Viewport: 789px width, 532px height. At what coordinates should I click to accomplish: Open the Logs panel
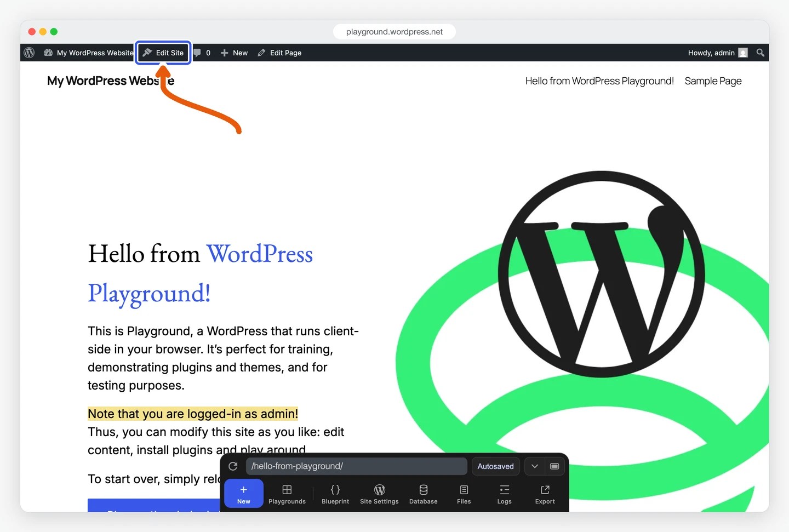(x=505, y=494)
